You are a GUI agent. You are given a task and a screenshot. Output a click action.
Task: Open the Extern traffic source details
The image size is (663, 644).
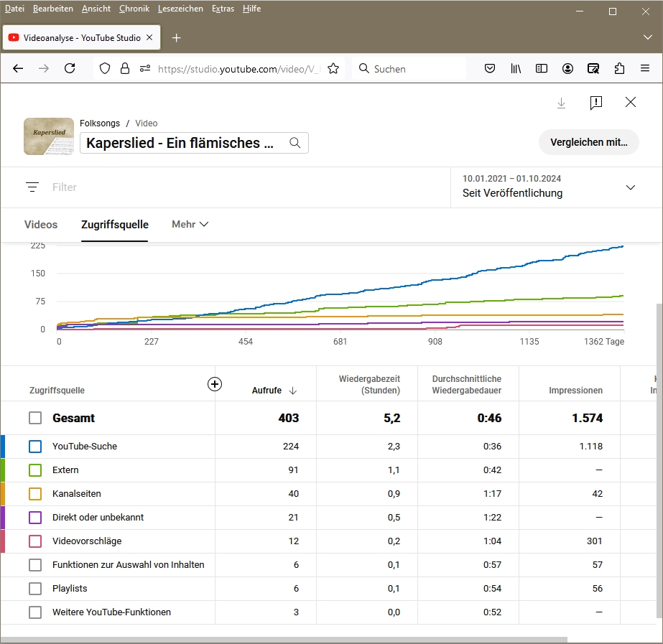point(65,470)
